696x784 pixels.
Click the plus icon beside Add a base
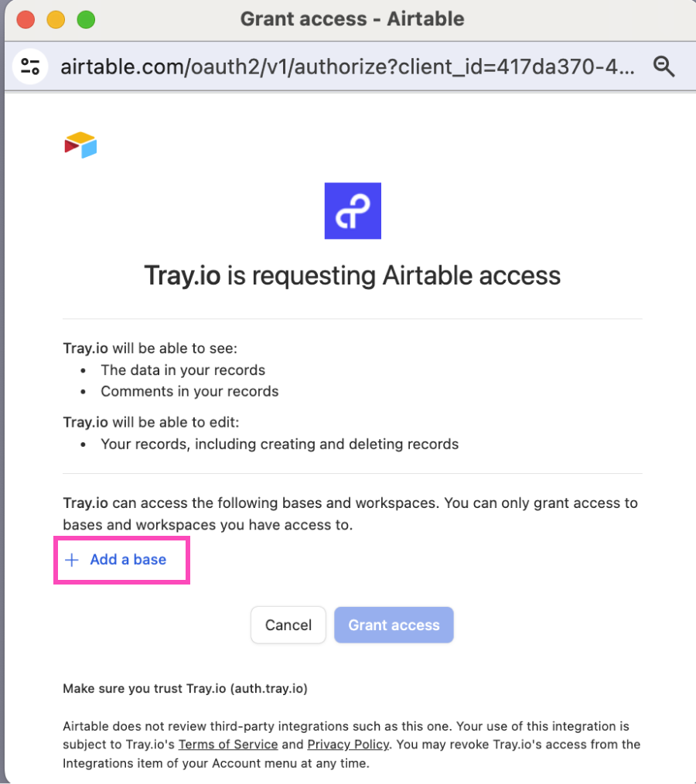coord(73,559)
